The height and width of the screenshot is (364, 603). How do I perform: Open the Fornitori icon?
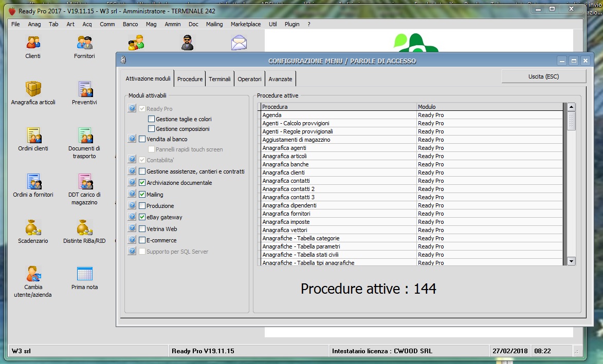[85, 43]
